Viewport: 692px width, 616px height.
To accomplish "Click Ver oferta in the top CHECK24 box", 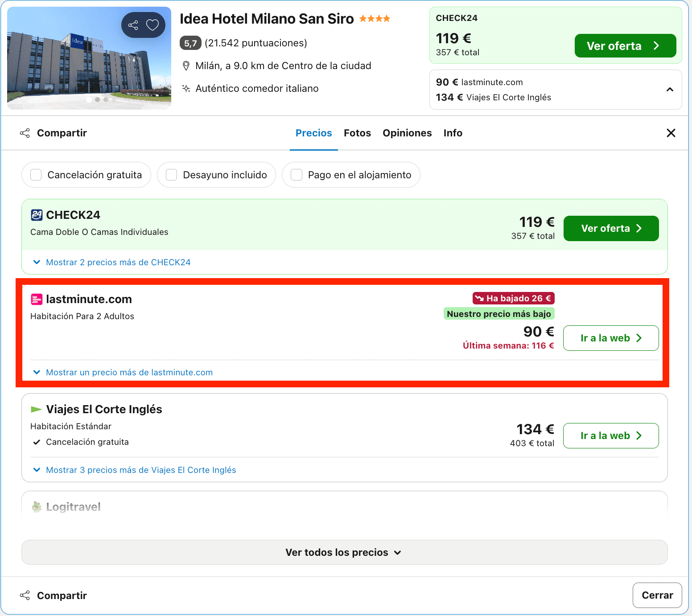I will coord(626,46).
